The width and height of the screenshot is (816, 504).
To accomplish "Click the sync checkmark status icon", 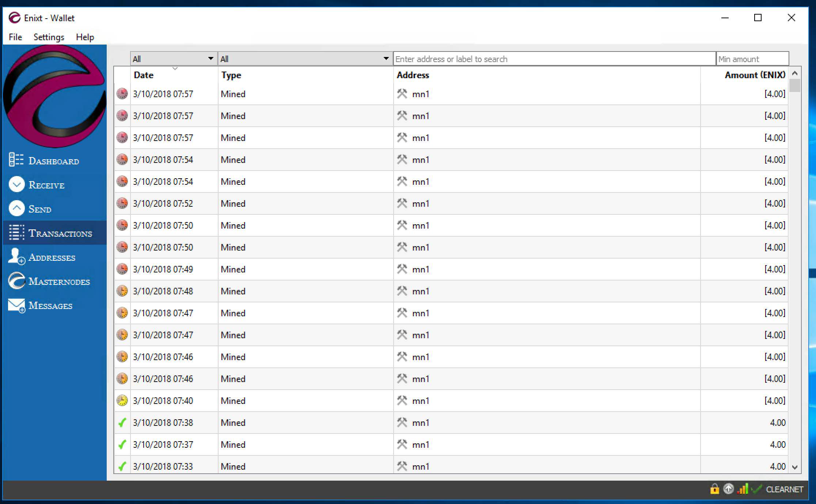I will click(x=757, y=489).
